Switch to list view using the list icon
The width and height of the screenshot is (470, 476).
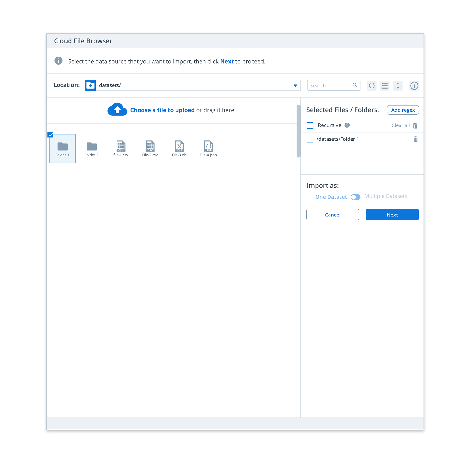coord(384,86)
